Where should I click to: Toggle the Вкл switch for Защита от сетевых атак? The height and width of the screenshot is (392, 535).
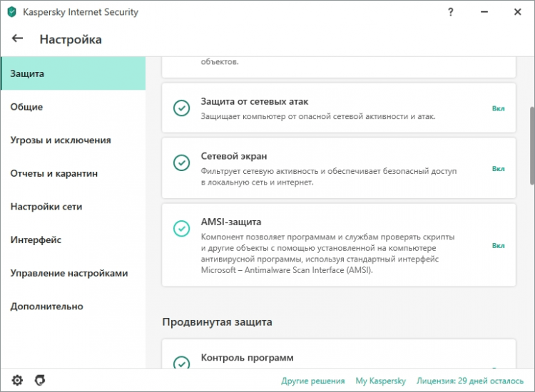coord(498,108)
